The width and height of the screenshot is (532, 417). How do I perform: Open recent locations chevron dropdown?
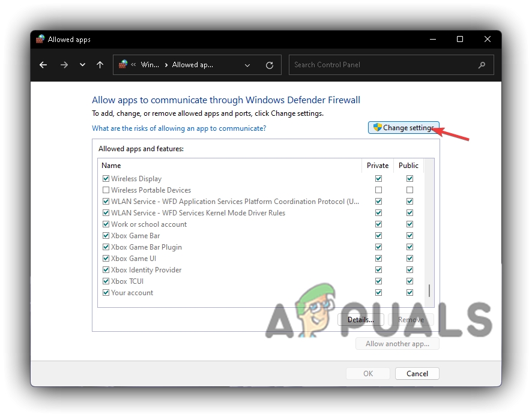coord(82,65)
